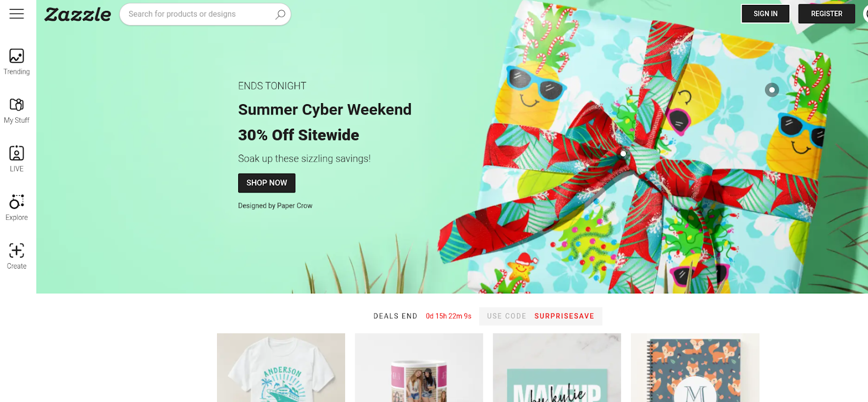Click the Zazzle logo
Viewport: 868px width, 402px height.
pos(78,15)
